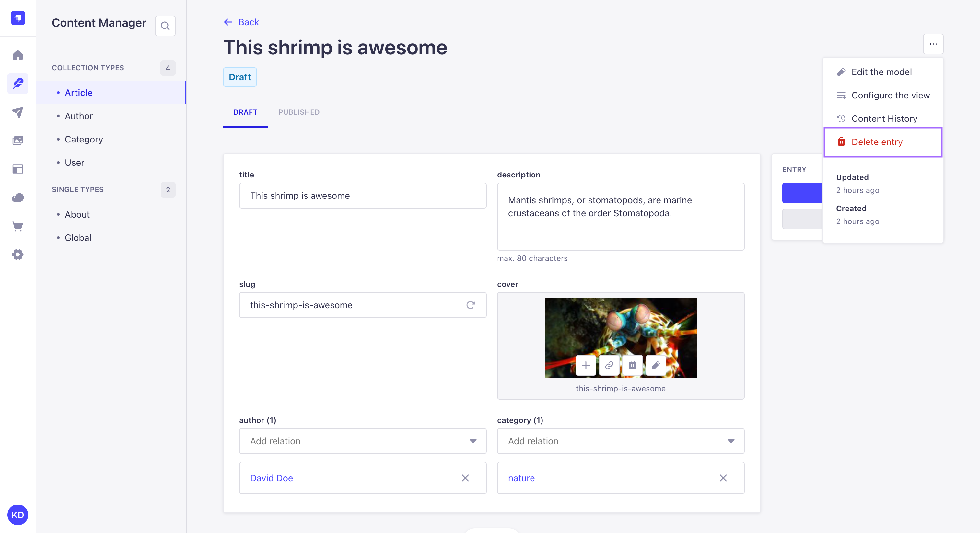Click the cover image thumbnail
Screen dimensions: 980x533
[621, 337]
